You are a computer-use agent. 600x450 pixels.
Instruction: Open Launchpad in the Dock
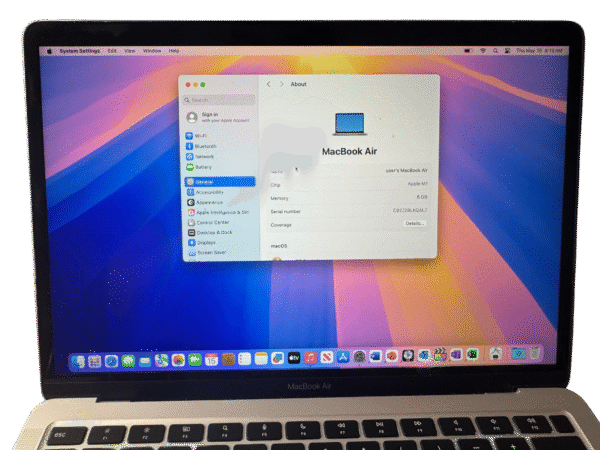tap(95, 361)
